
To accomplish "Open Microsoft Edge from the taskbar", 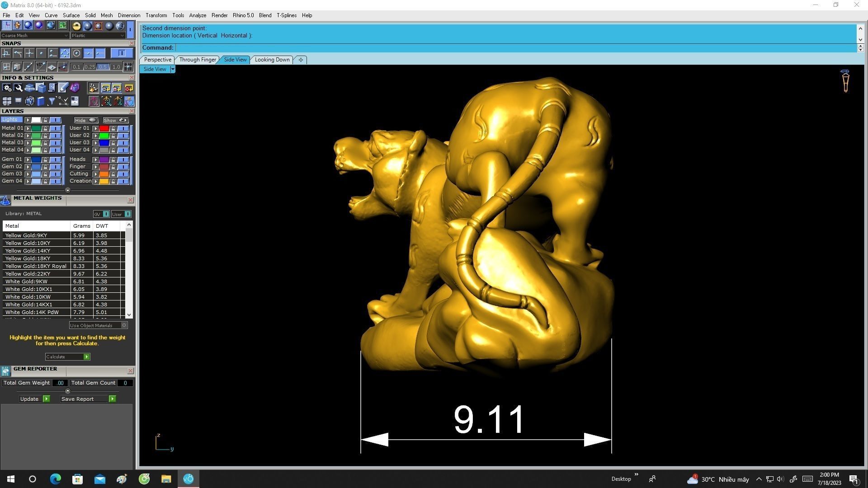I will coord(55,479).
